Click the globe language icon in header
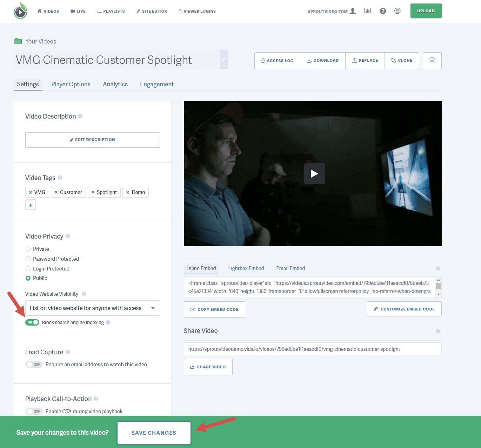Image resolution: width=481 pixels, height=448 pixels. [x=397, y=11]
